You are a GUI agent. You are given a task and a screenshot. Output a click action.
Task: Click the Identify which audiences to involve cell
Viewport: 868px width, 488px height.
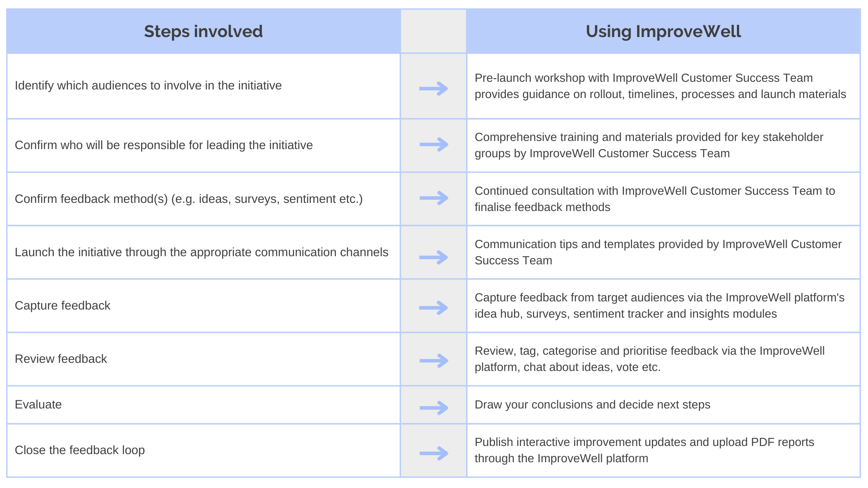point(203,86)
